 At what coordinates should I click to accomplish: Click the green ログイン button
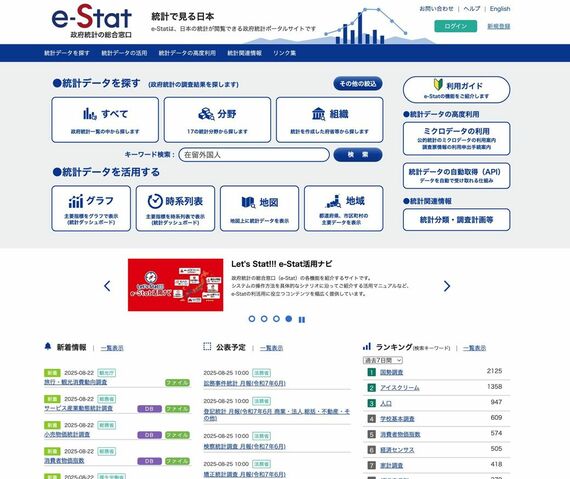pyautogui.click(x=455, y=26)
